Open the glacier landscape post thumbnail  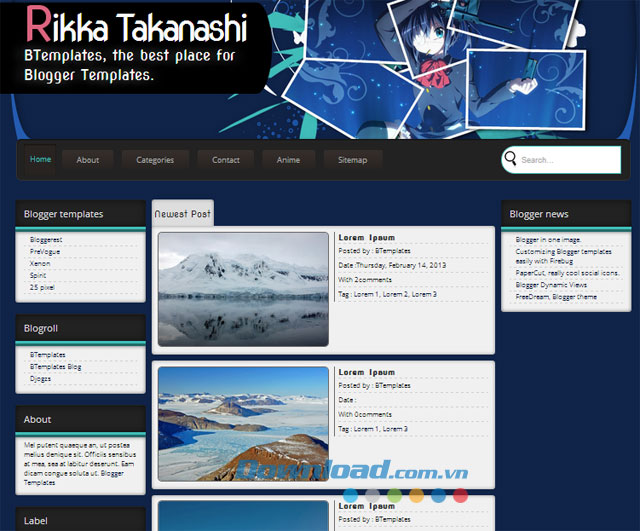pos(243,423)
